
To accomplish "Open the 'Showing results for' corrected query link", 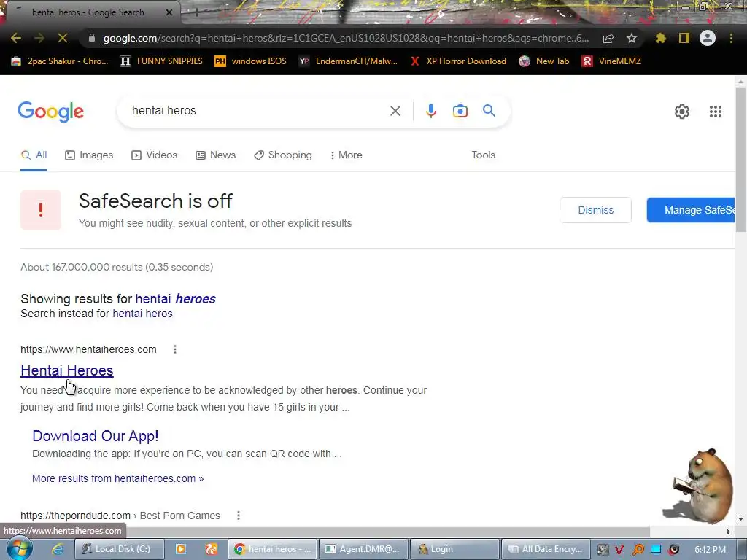I will [175, 299].
